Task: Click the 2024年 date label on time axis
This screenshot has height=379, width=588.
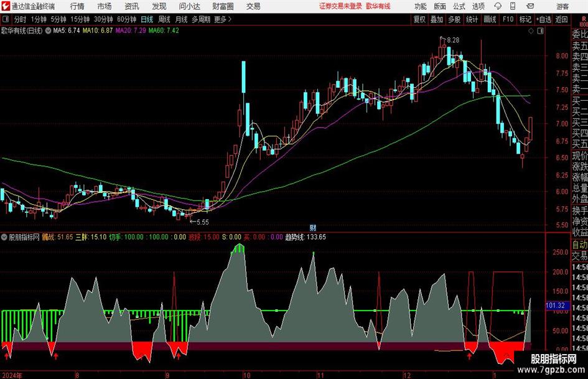Action: click(12, 375)
